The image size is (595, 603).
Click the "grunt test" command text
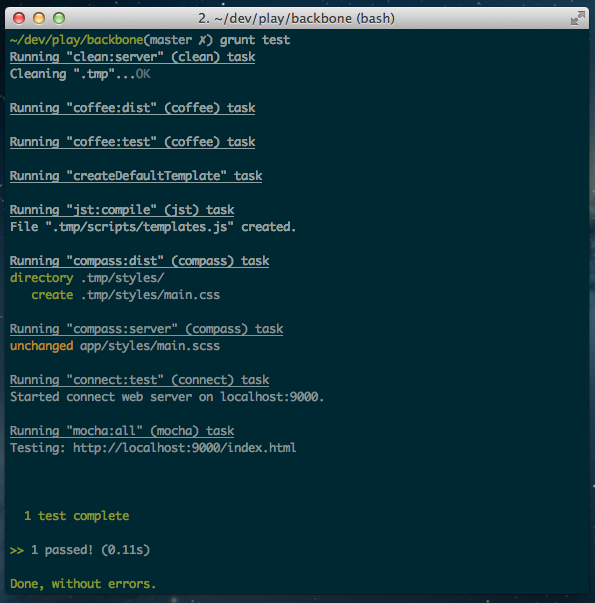coord(255,40)
